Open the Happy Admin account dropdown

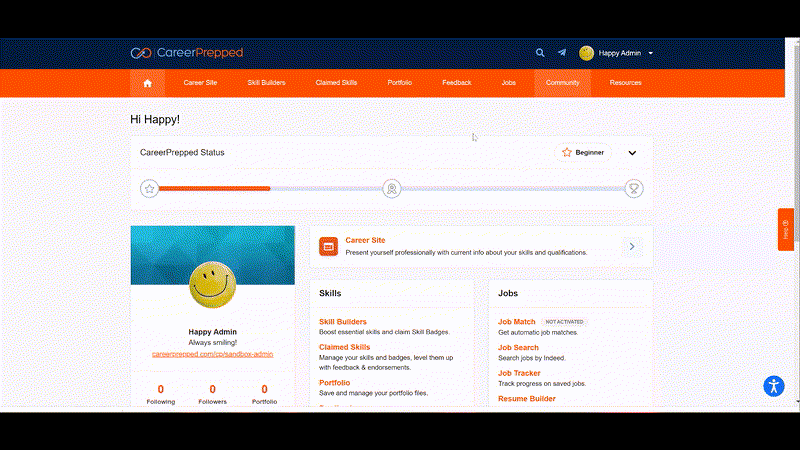(x=616, y=53)
